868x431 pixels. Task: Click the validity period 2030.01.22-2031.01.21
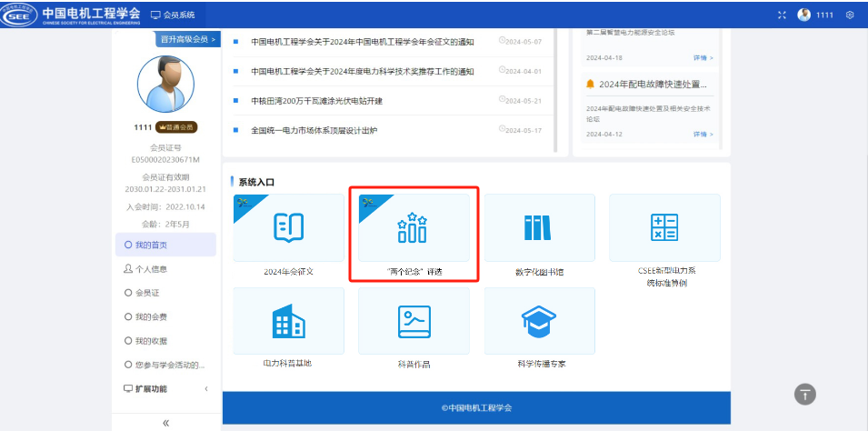[165, 189]
